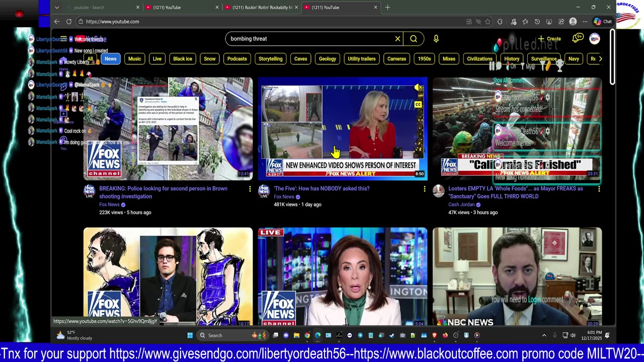Open Favorites list icon in toolbar
The width and height of the screenshot is (644, 362).
pos(525,22)
